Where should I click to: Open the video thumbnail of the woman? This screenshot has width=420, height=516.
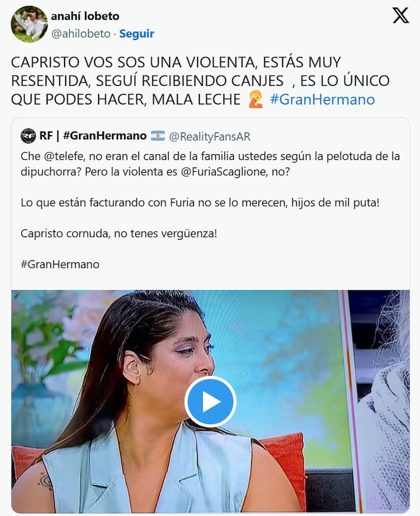[x=210, y=401]
